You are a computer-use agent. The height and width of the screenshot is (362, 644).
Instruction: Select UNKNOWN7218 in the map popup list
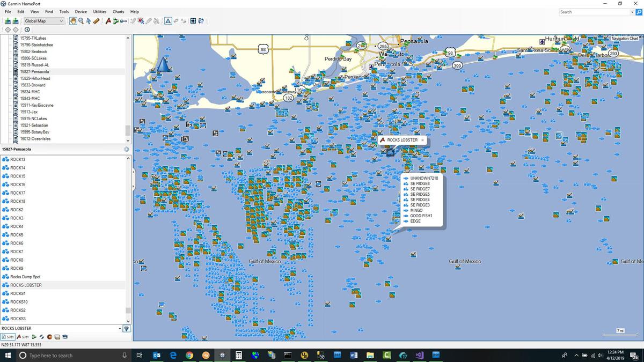(x=424, y=178)
